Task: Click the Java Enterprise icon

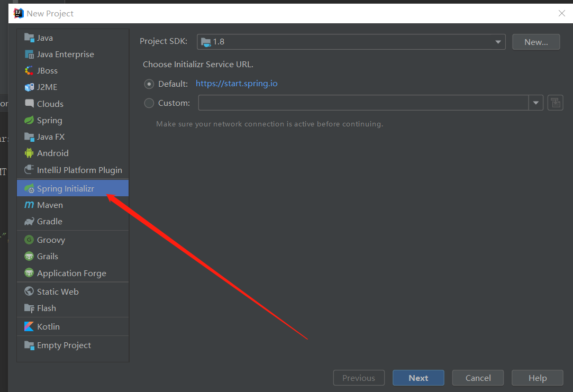Action: coord(29,54)
